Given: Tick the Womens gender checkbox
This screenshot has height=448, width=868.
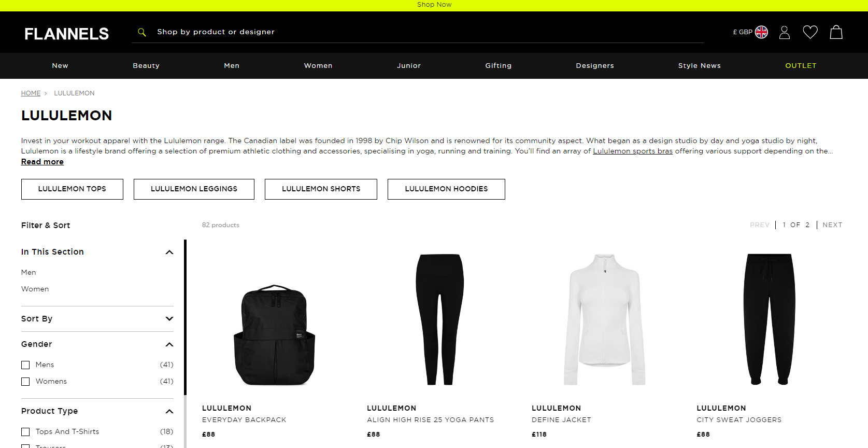Looking at the screenshot, I should pyautogui.click(x=25, y=382).
